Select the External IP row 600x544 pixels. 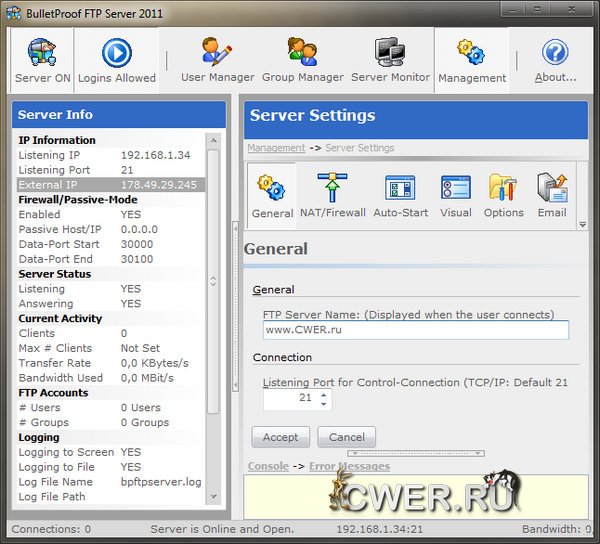[111, 185]
